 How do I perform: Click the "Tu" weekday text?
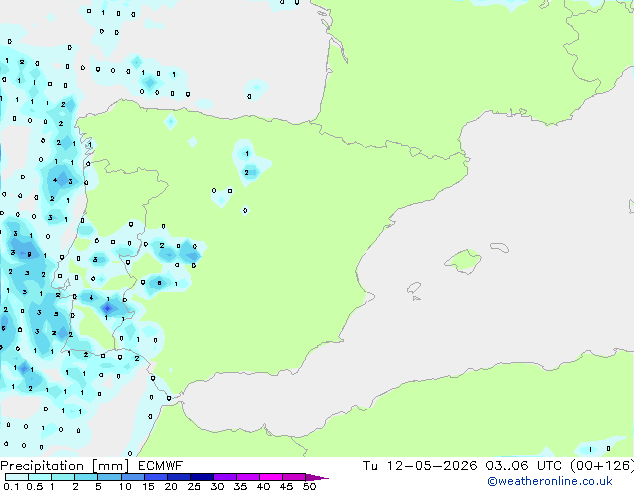coord(370,466)
